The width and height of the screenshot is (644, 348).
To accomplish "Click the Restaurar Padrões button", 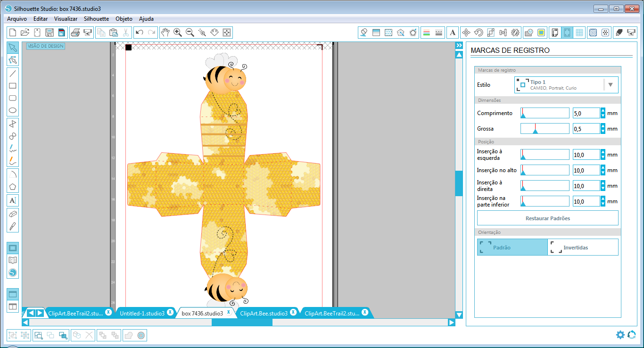I will click(x=547, y=218).
